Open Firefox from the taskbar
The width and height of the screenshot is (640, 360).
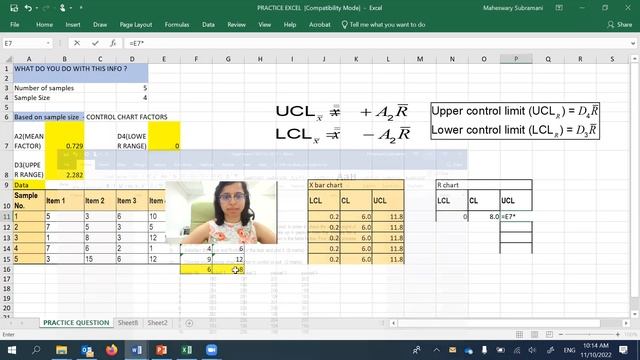pyautogui.click(x=112, y=350)
